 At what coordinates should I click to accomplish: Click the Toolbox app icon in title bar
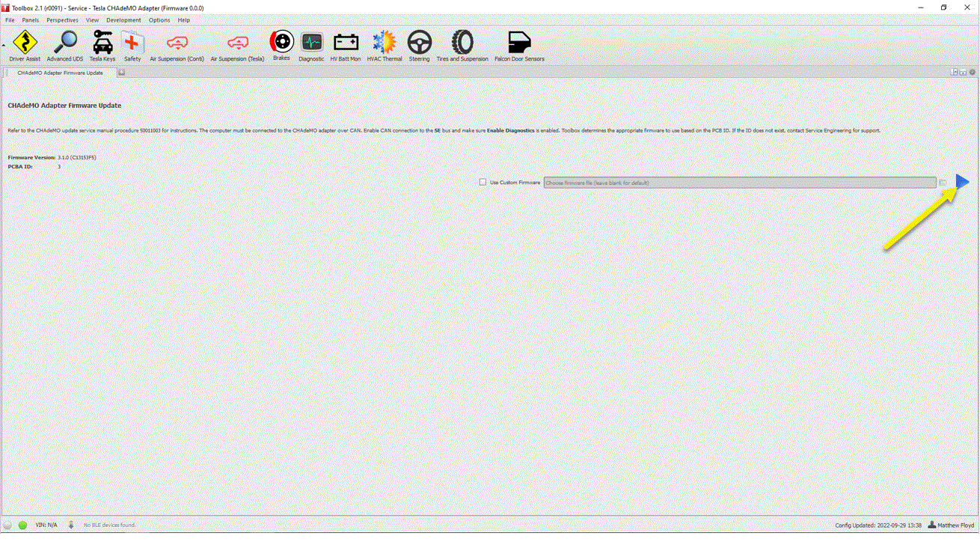tap(6, 7)
